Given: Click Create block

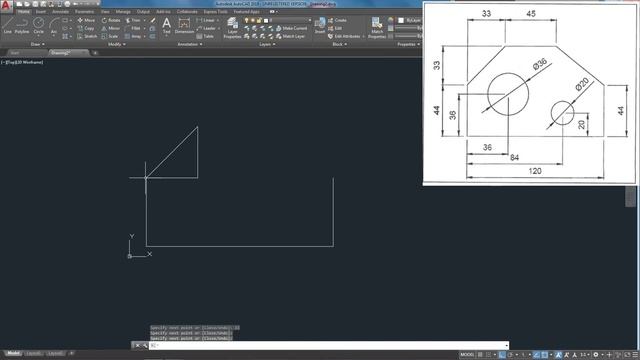Looking at the screenshot, I should (x=337, y=20).
